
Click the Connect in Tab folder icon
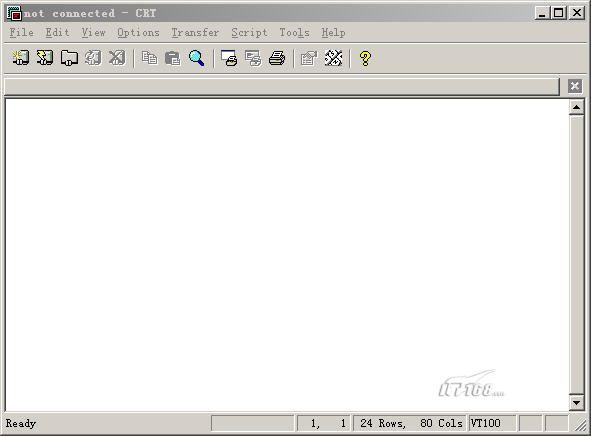coord(69,58)
